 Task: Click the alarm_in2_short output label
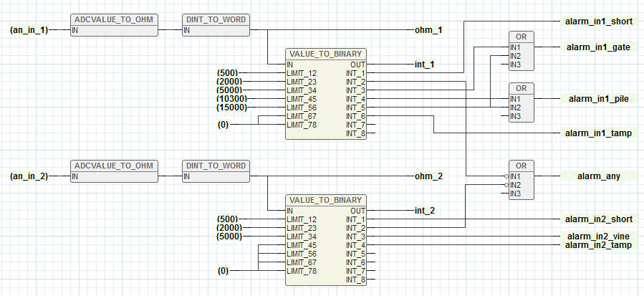[598, 219]
